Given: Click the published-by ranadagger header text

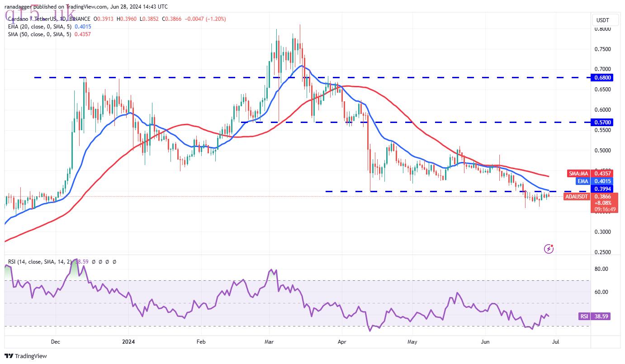Looking at the screenshot, I should (86, 7).
